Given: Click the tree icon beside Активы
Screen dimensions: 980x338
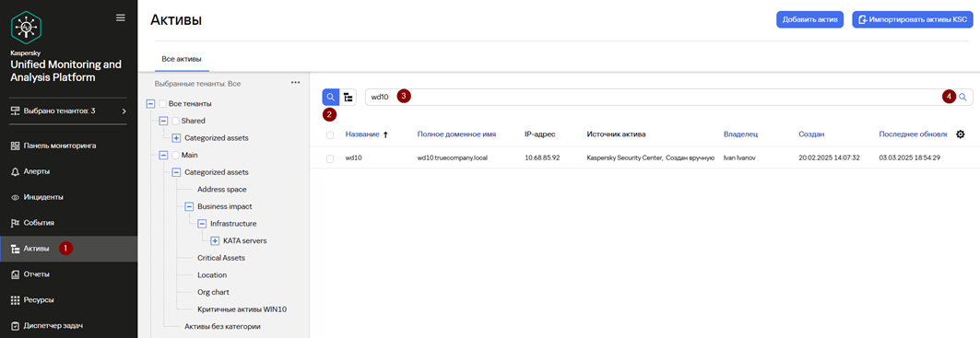Looking at the screenshot, I should coord(16,249).
